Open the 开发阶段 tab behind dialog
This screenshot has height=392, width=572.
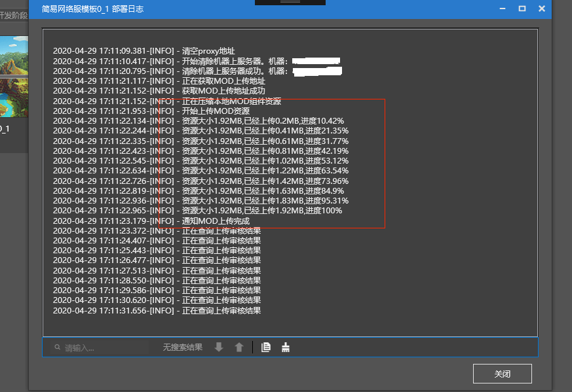pos(14,15)
